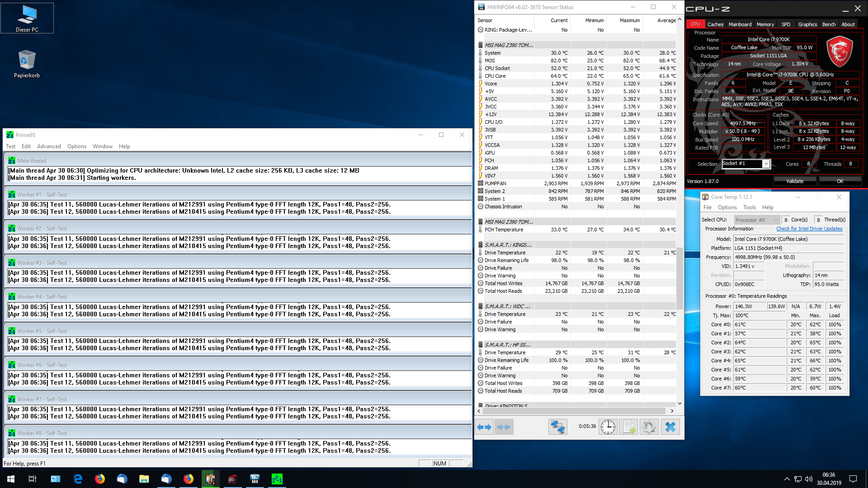868x488 pixels.
Task: Switch to the Memory tab in CPU-Z
Action: (765, 24)
